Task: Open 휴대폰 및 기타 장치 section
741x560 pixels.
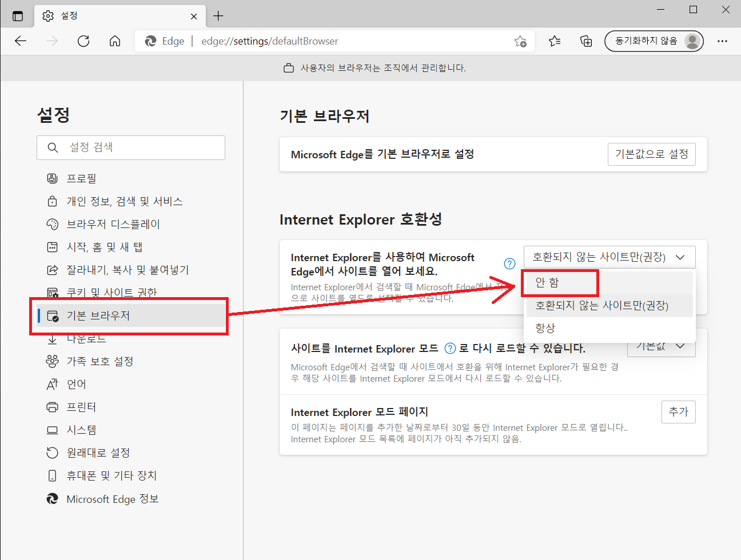Action: tap(131, 475)
